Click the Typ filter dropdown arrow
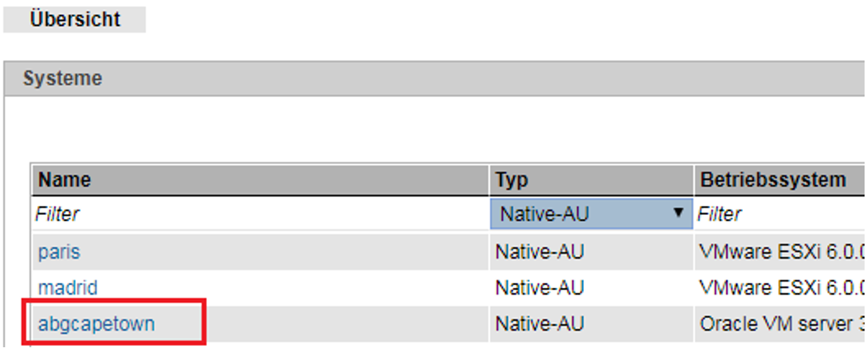 [x=678, y=214]
